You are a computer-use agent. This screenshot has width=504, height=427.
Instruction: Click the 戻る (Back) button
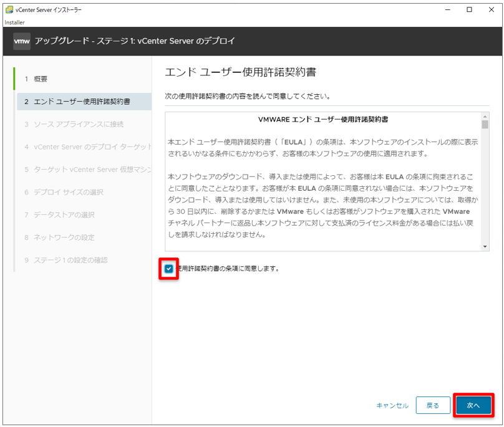433,405
